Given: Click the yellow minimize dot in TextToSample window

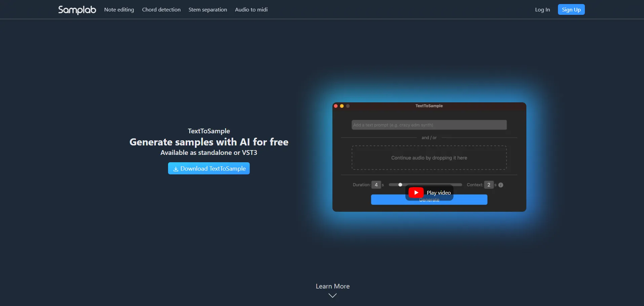Looking at the screenshot, I should click(342, 106).
